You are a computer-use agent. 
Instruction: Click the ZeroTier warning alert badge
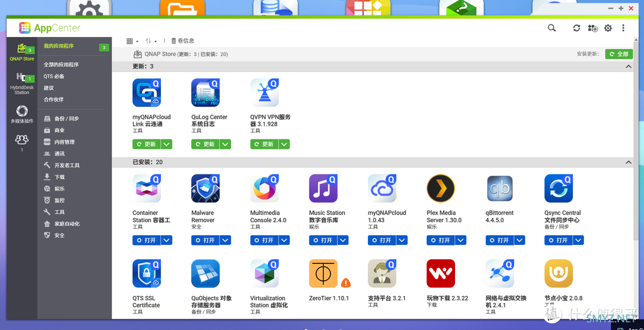tap(346, 282)
